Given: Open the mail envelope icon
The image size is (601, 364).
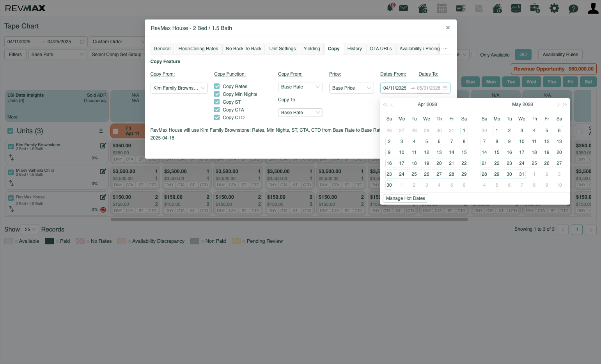Looking at the screenshot, I should pos(404,8).
